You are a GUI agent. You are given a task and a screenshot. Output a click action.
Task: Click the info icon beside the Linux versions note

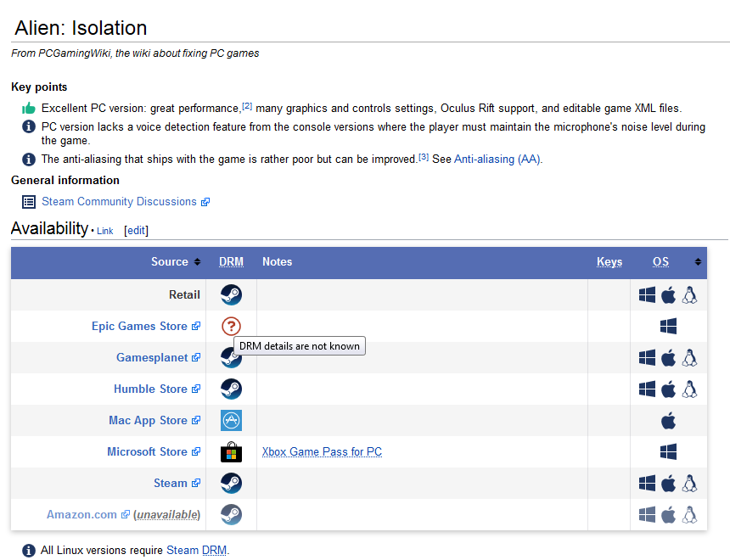click(29, 551)
